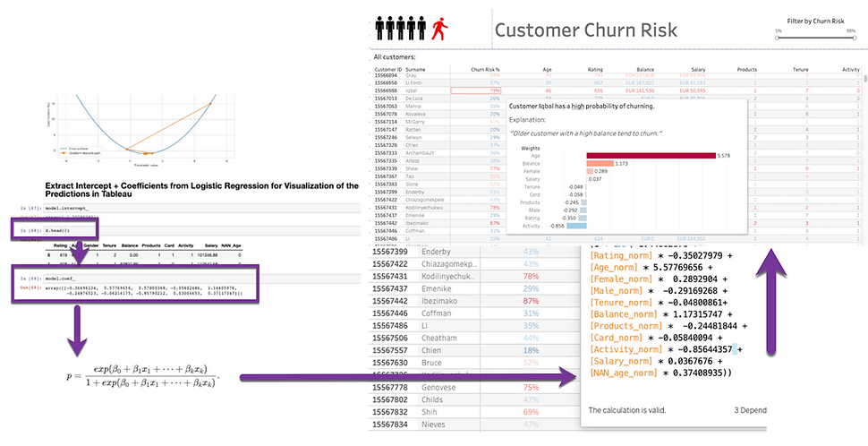Click The calculation is valid status message

point(626,410)
